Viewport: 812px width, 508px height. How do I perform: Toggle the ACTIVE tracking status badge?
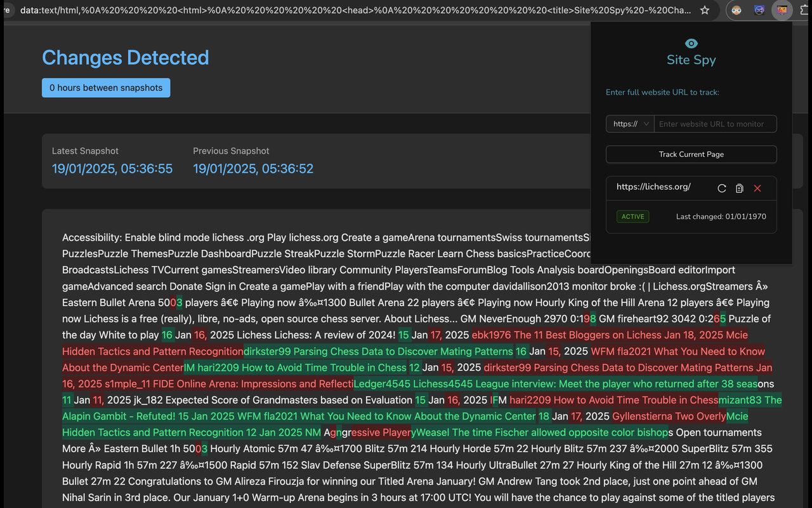click(x=632, y=217)
